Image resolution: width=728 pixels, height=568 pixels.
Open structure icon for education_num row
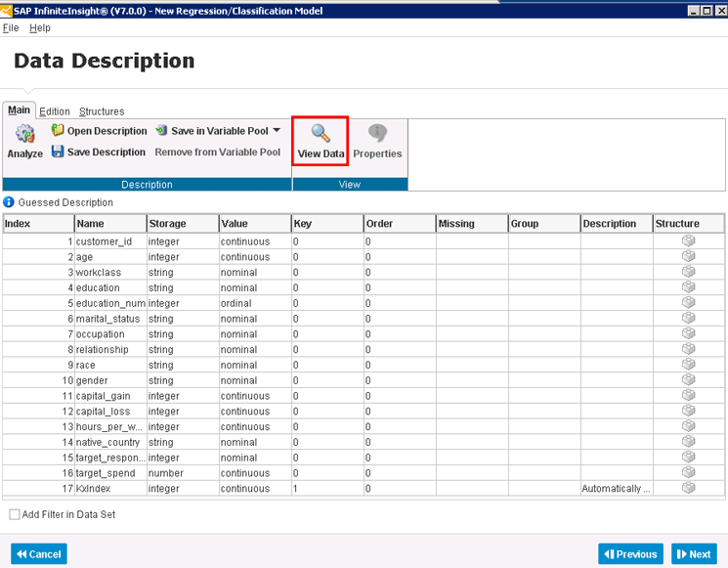[x=688, y=302]
